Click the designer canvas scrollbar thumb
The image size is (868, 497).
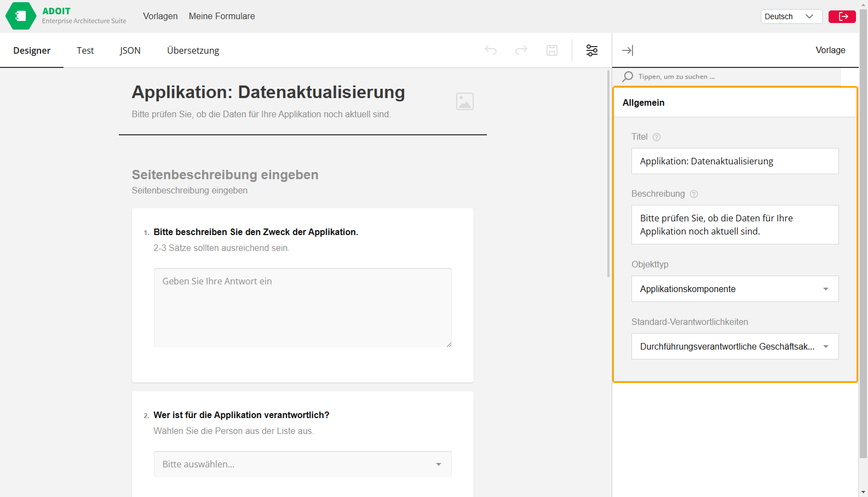(x=608, y=174)
